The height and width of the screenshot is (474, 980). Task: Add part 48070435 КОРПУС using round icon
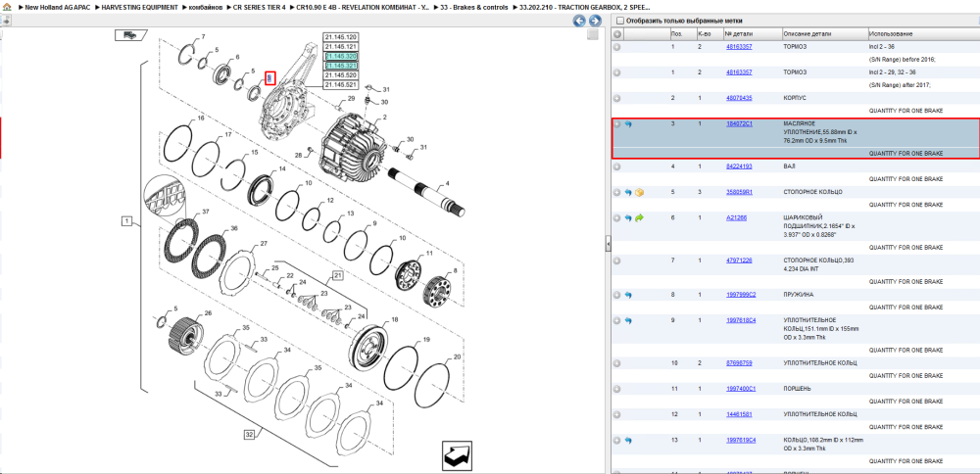[616, 99]
